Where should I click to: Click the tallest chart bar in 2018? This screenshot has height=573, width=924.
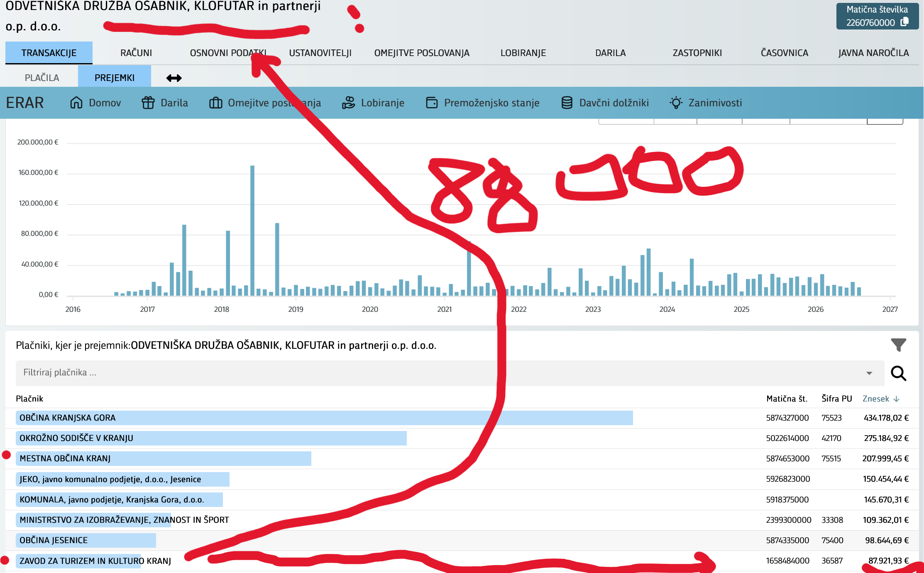pyautogui.click(x=252, y=230)
